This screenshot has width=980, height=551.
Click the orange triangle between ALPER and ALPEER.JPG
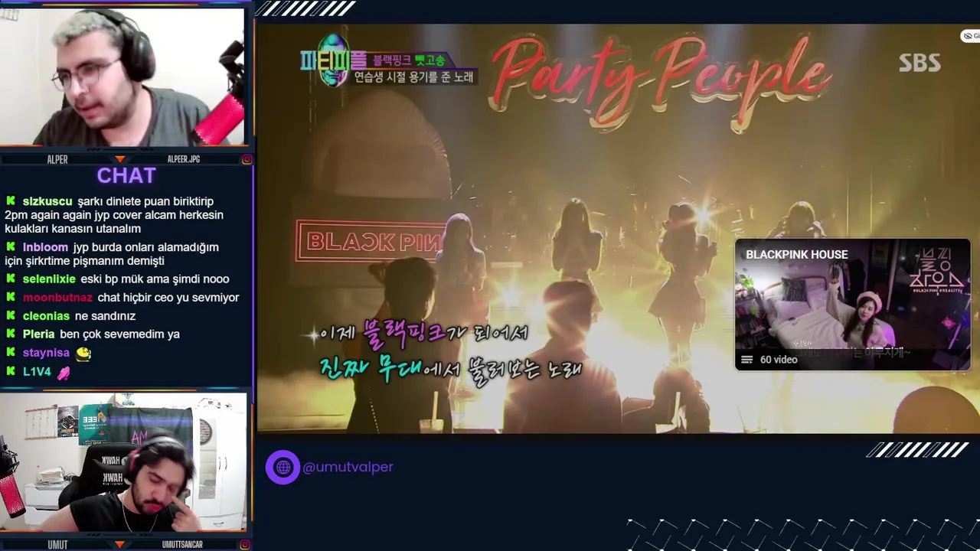(120, 159)
